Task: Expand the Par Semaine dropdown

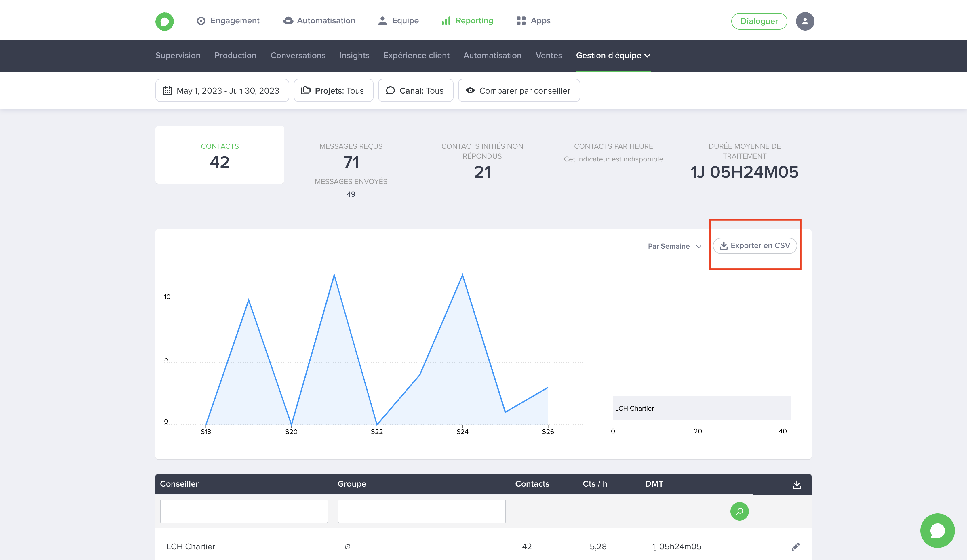Action: click(x=674, y=246)
